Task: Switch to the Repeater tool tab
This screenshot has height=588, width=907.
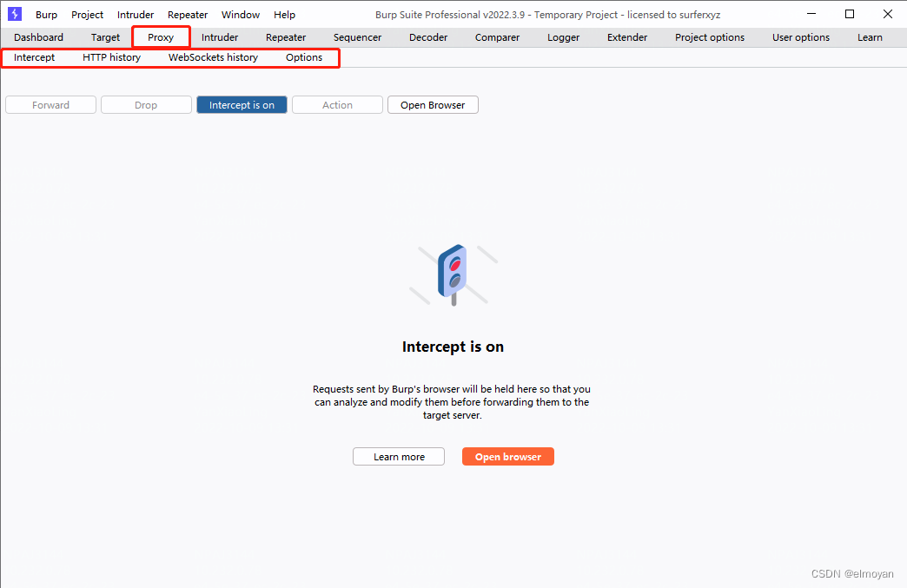Action: (x=286, y=37)
